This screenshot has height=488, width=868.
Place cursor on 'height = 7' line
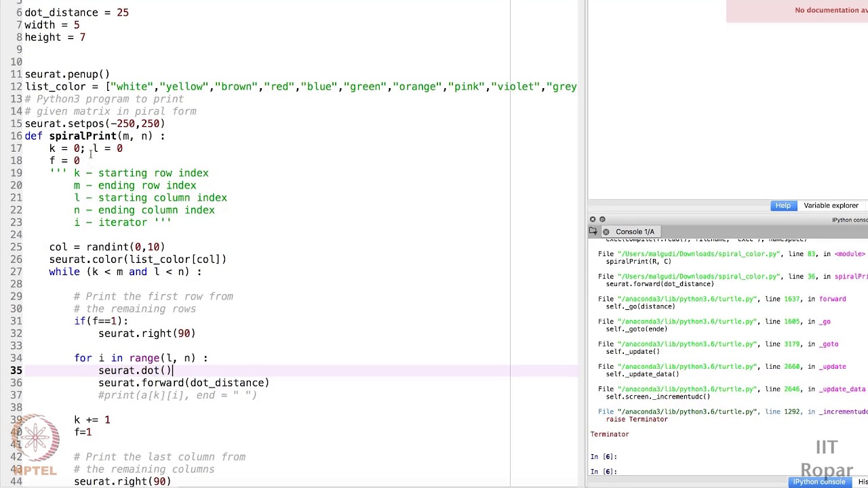(x=55, y=37)
